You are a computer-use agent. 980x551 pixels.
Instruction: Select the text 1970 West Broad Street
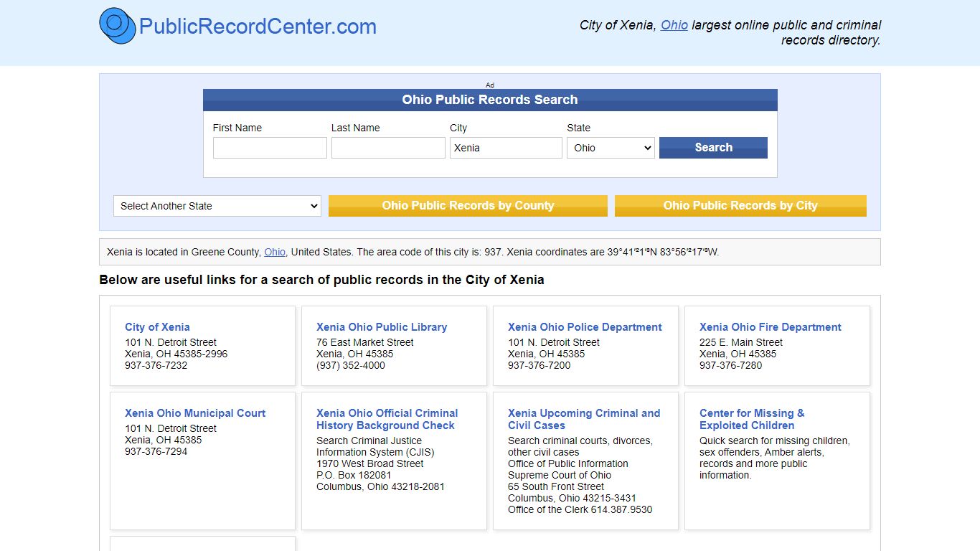coord(370,463)
